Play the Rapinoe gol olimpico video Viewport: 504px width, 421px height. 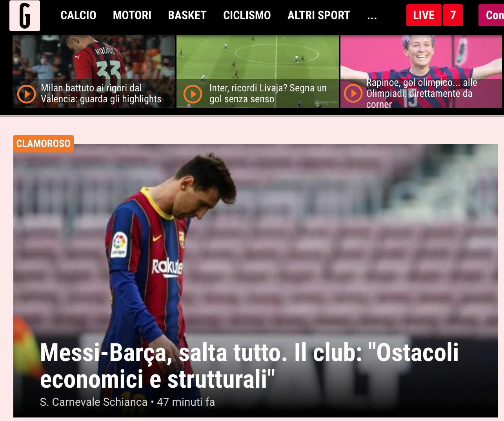(x=353, y=93)
